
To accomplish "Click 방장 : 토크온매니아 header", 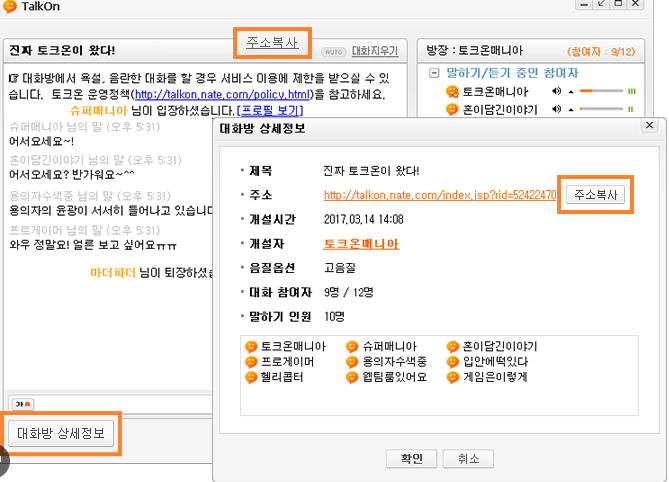I will coord(474,50).
